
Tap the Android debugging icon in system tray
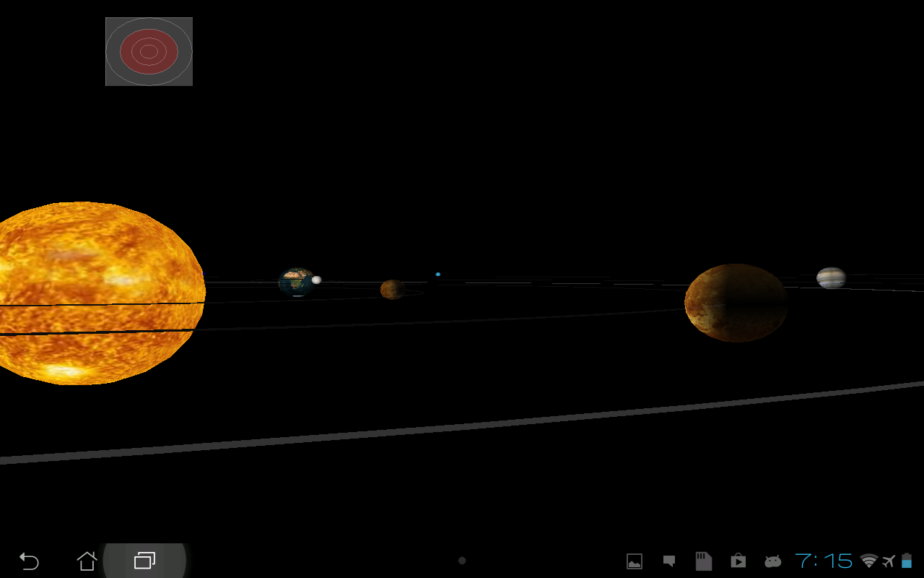pyautogui.click(x=772, y=560)
